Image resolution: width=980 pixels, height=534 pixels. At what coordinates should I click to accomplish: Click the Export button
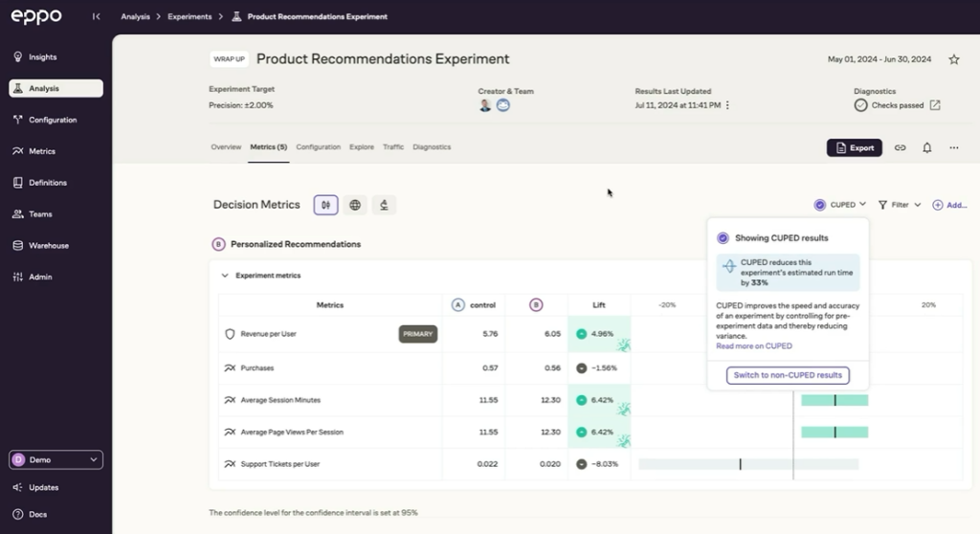[855, 147]
